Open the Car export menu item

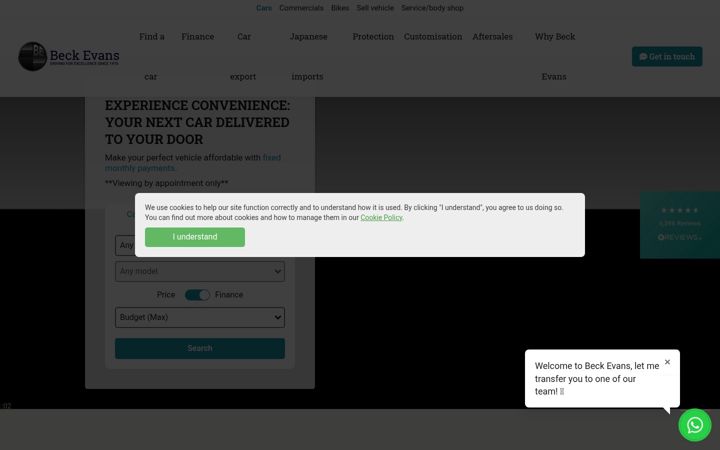(x=243, y=56)
